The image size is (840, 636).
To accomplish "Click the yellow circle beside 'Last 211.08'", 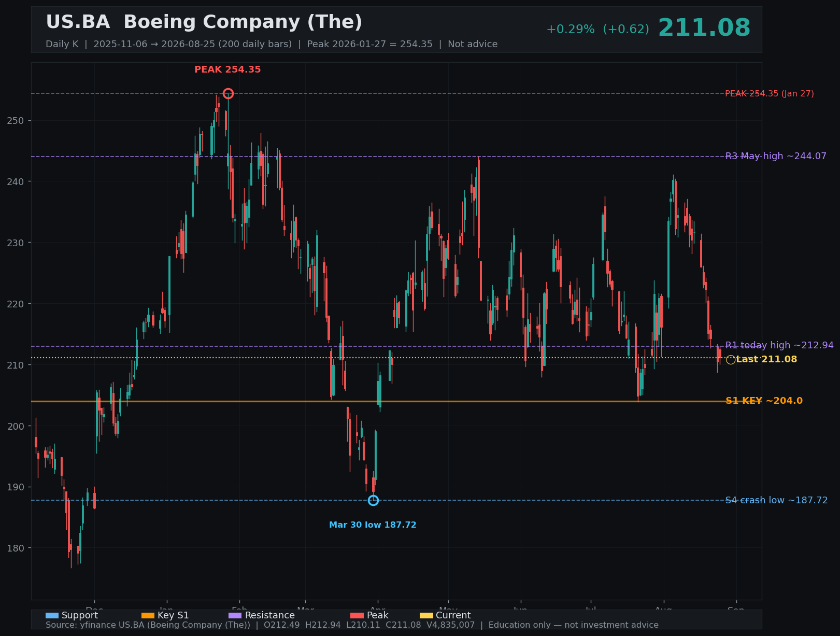I will point(731,360).
